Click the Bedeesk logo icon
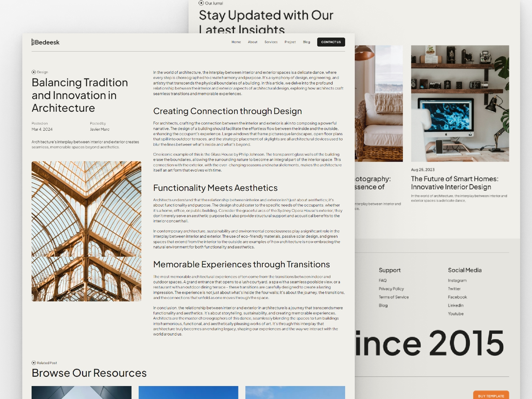The width and height of the screenshot is (532, 399). click(x=33, y=42)
